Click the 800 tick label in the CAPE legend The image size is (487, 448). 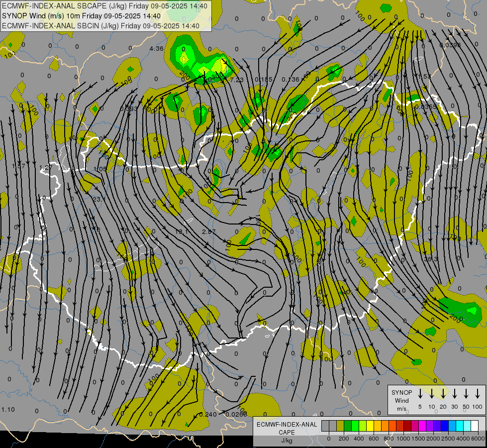tap(389, 439)
